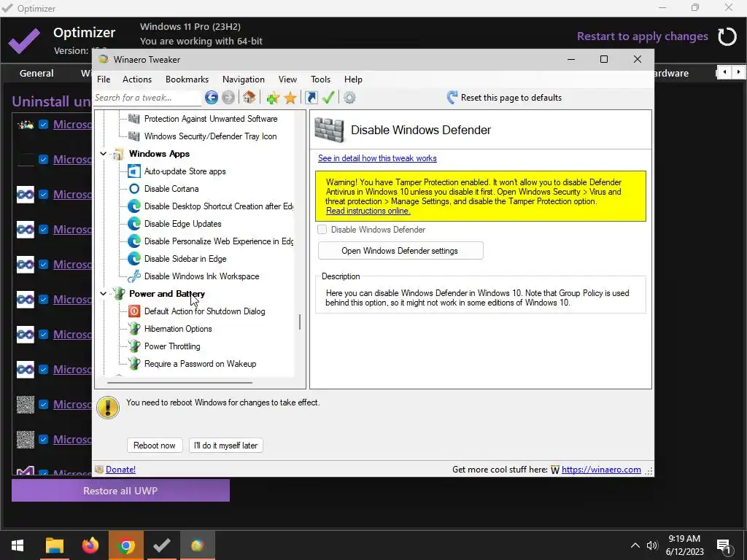Open Hibernation Options tweak
The height and width of the screenshot is (560, 747).
178,329
